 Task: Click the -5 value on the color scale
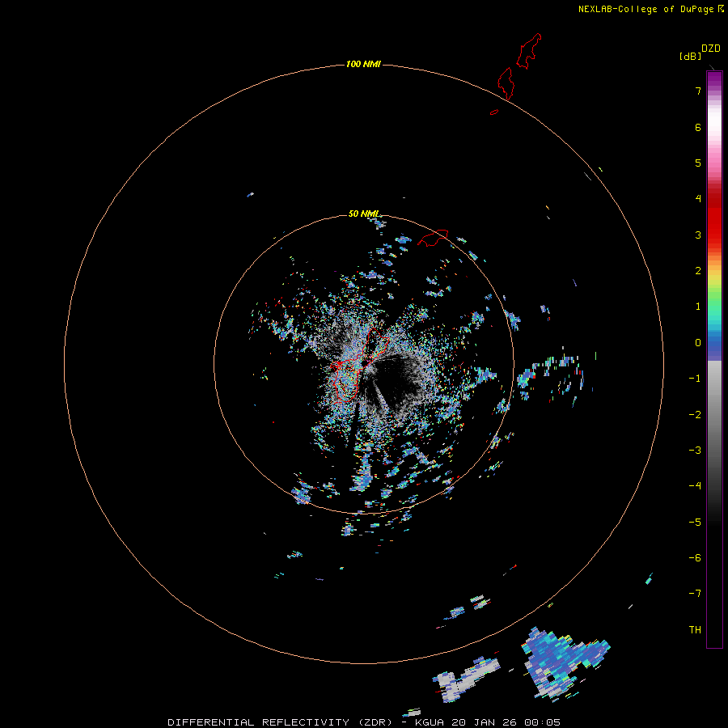695,523
